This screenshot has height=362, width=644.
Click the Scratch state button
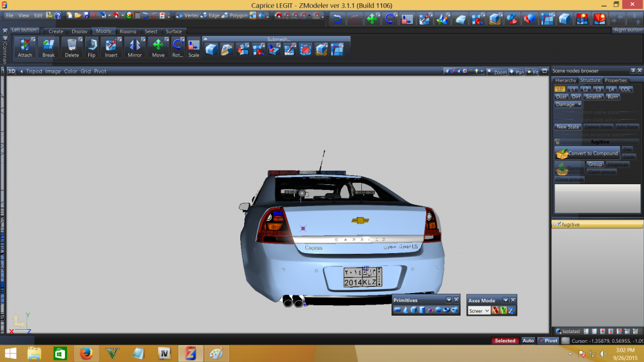click(x=594, y=97)
